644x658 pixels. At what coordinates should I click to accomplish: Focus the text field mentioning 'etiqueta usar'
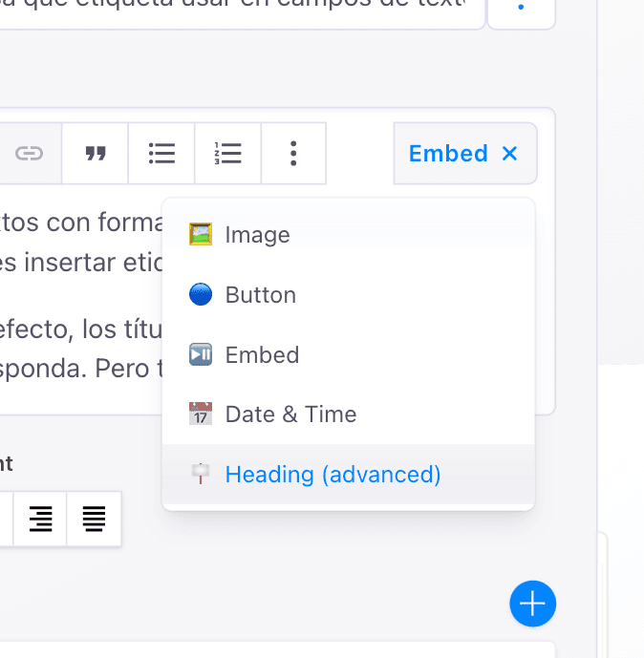[239, 8]
